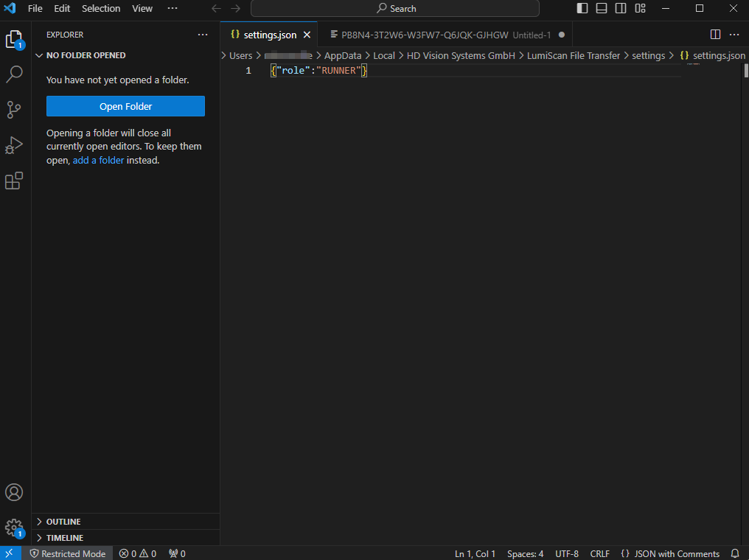Screen dimensions: 749x560
Task: Click AppData breadcrumb segment
Action: pyautogui.click(x=343, y=56)
